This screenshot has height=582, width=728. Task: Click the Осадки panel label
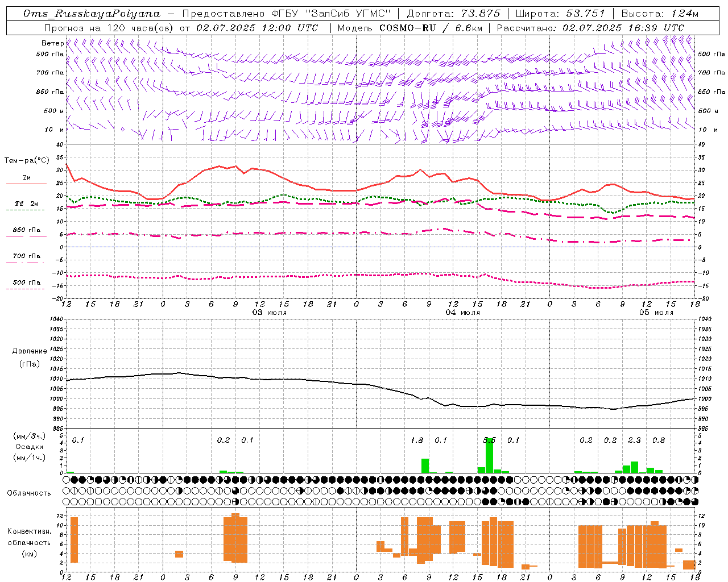29,447
